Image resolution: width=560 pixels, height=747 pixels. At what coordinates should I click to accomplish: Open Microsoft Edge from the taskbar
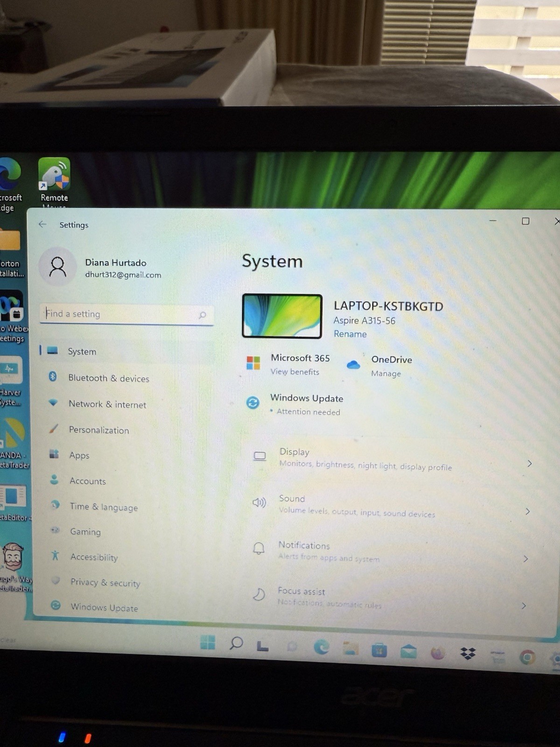point(321,647)
